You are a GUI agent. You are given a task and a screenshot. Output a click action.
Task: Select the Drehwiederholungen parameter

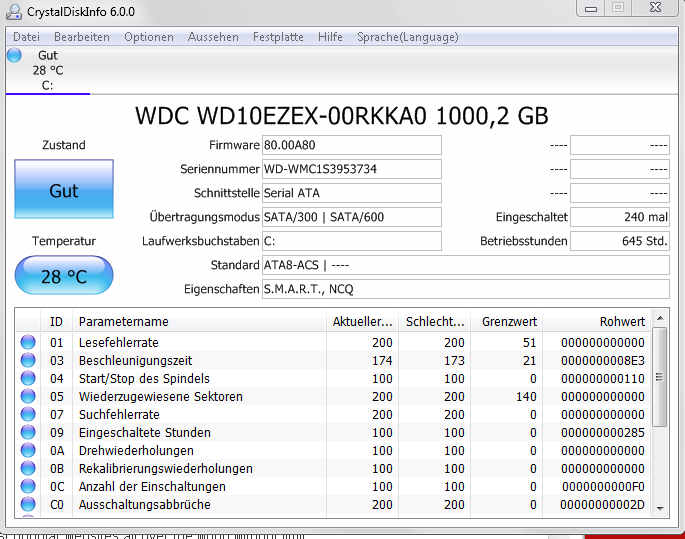(x=136, y=451)
